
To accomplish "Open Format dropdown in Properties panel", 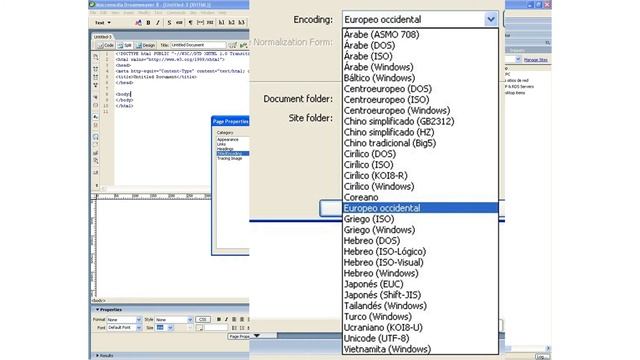I will click(138, 320).
